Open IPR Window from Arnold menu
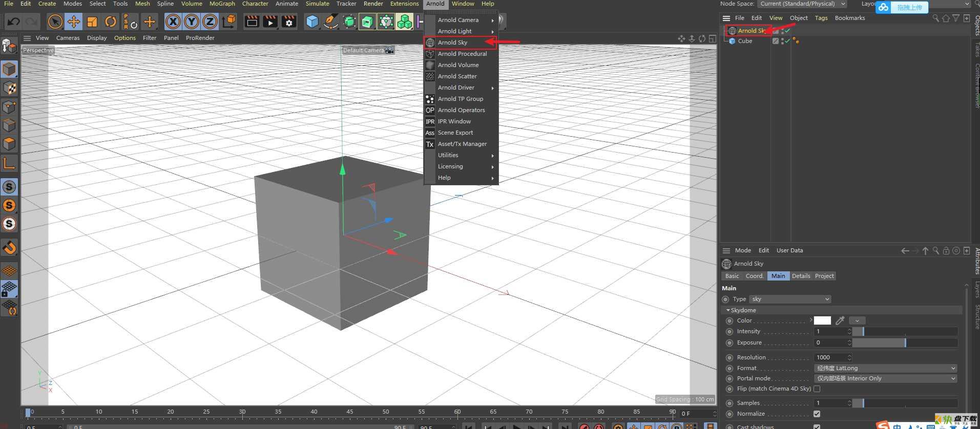The width and height of the screenshot is (980, 429). (460, 121)
